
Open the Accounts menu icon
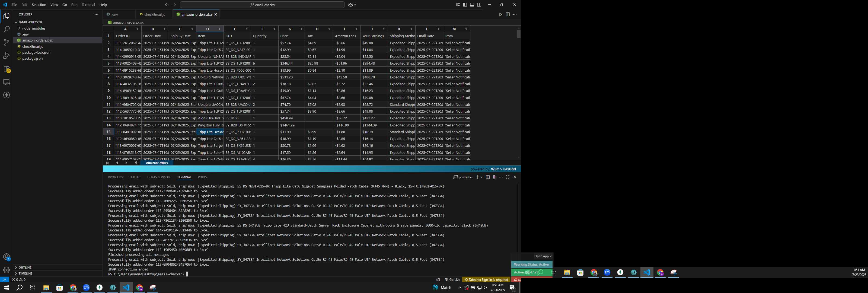(x=7, y=257)
